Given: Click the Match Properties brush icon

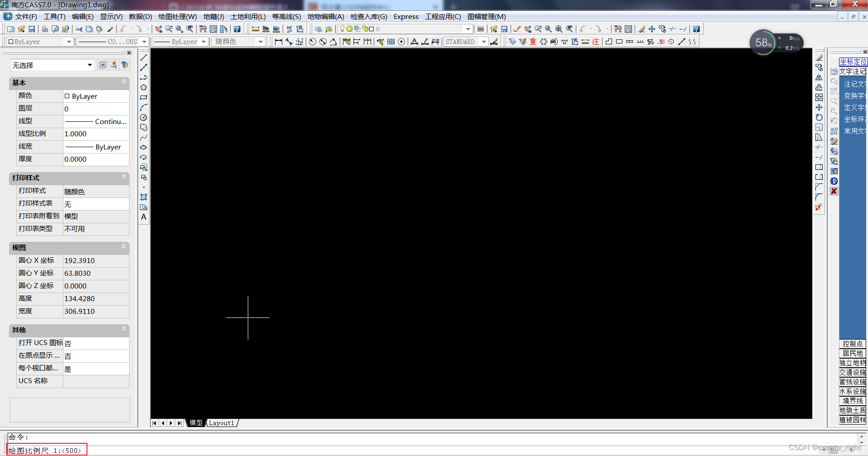Looking at the screenshot, I should pos(110,29).
